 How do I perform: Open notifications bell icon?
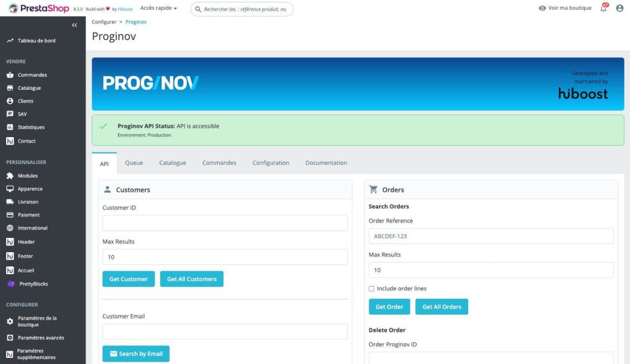click(604, 8)
